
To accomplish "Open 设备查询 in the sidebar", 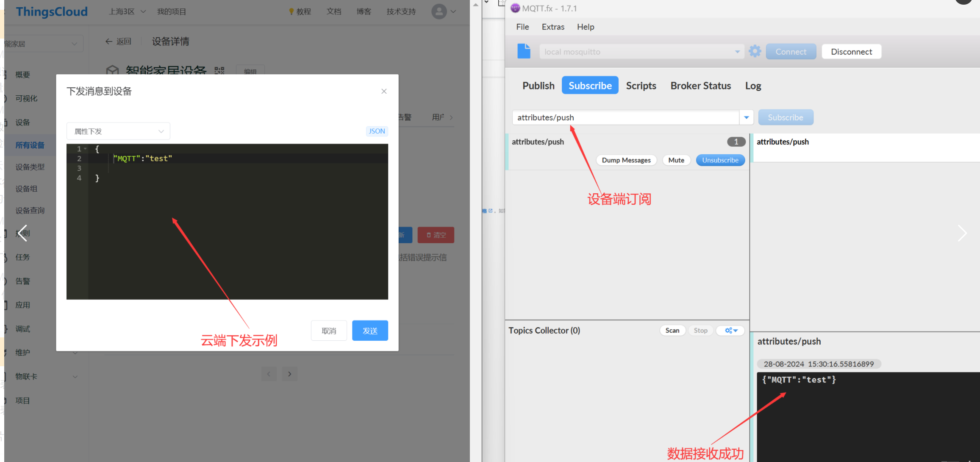I will click(x=30, y=211).
